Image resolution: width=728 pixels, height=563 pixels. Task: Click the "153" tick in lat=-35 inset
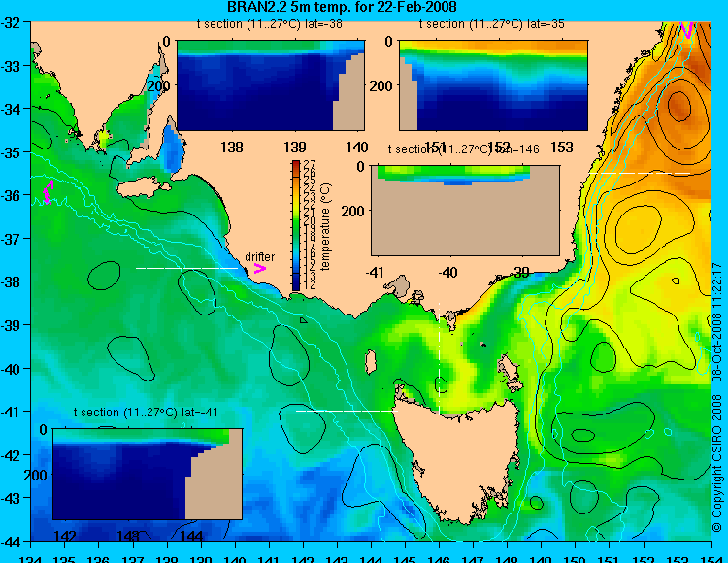(562, 148)
